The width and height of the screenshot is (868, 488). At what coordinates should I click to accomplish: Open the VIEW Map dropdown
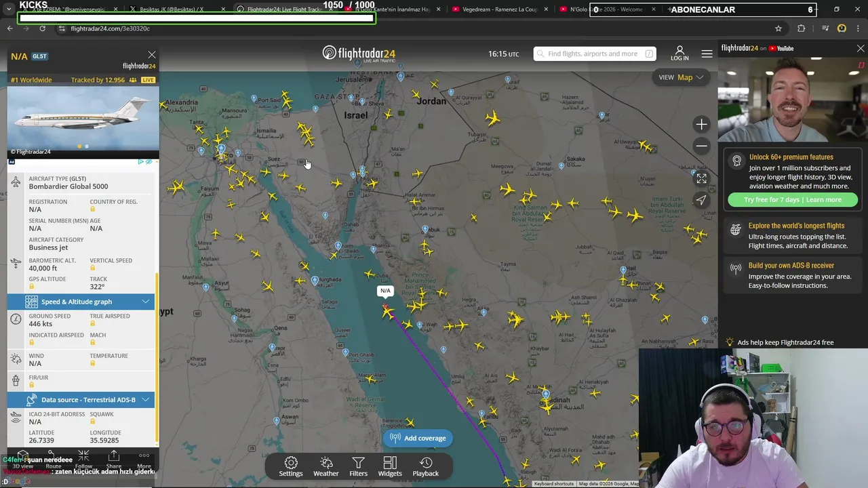click(681, 77)
